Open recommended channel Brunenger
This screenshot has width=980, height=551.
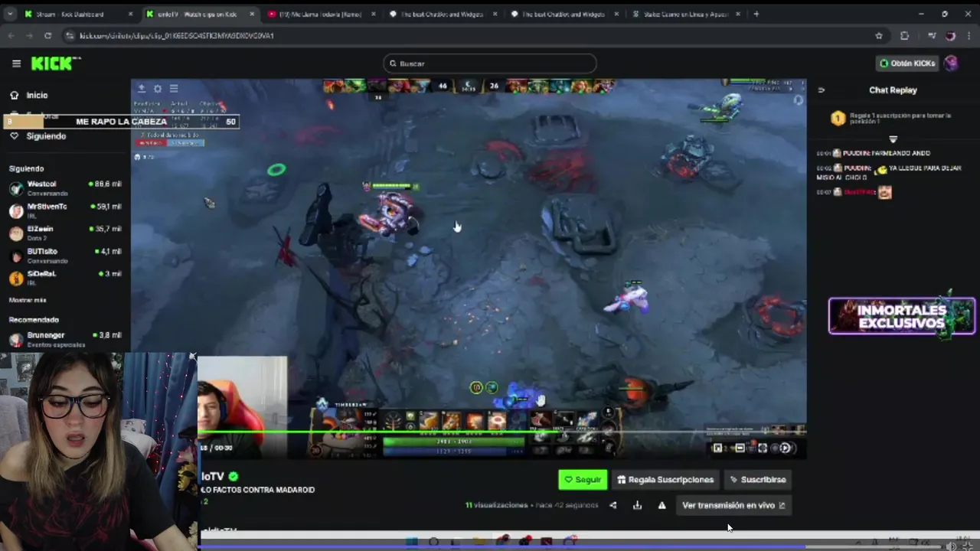pyautogui.click(x=64, y=339)
